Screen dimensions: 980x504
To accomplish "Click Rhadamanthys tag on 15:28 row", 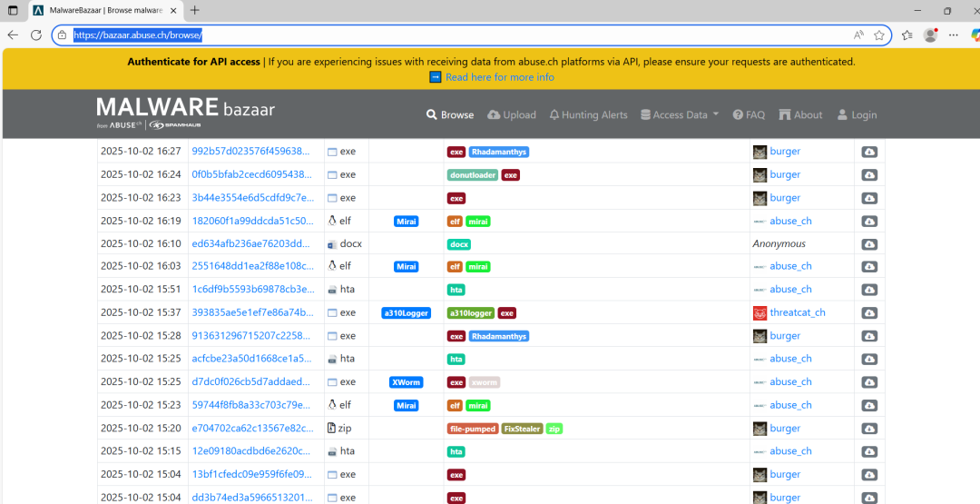I will click(x=499, y=336).
